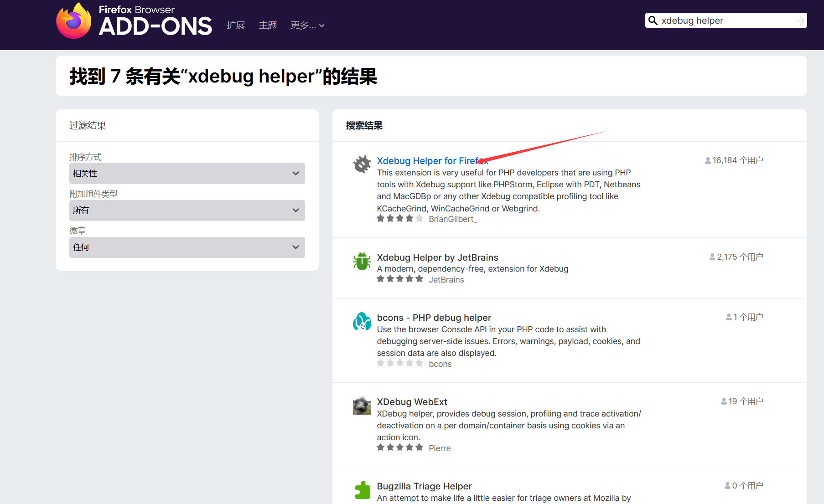Open Bugzilla Triage Helper result
The width and height of the screenshot is (824, 504).
tap(424, 486)
